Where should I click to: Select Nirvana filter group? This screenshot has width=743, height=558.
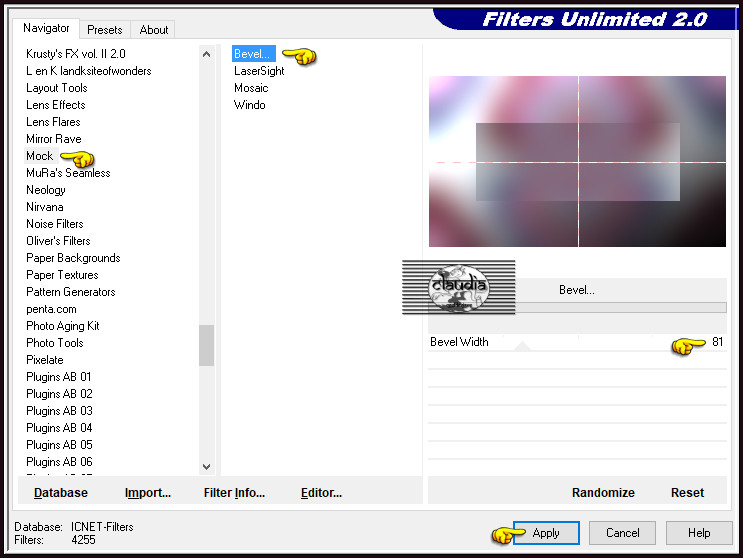coord(45,207)
